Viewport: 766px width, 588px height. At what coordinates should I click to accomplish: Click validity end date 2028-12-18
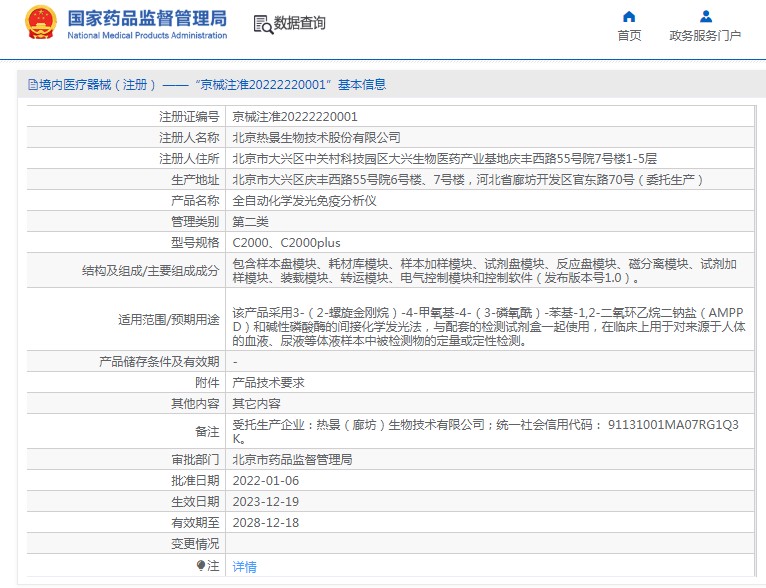point(265,523)
